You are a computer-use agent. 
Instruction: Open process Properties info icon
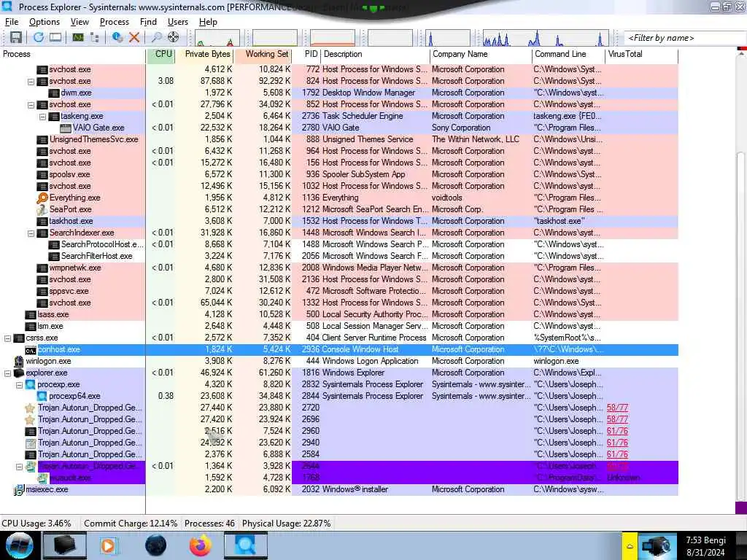(x=117, y=37)
